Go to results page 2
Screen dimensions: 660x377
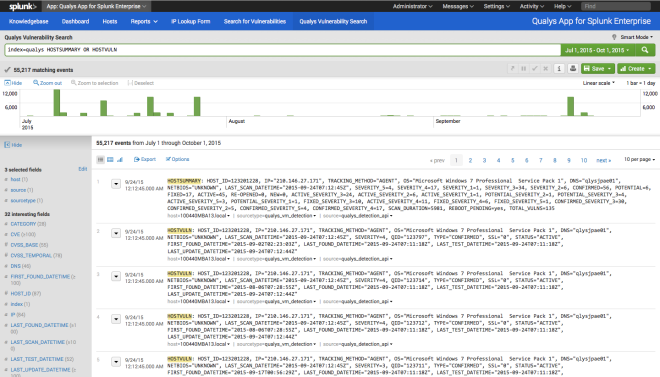click(470, 160)
